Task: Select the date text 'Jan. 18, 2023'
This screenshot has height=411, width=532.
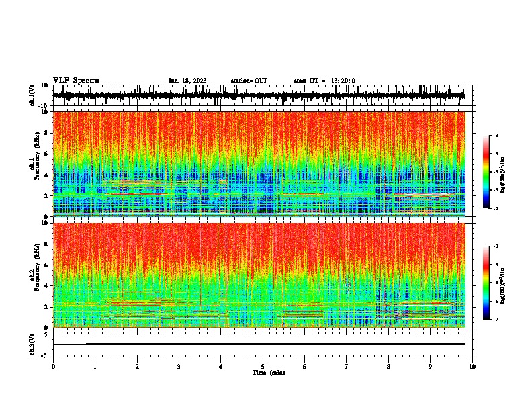Action: click(187, 81)
